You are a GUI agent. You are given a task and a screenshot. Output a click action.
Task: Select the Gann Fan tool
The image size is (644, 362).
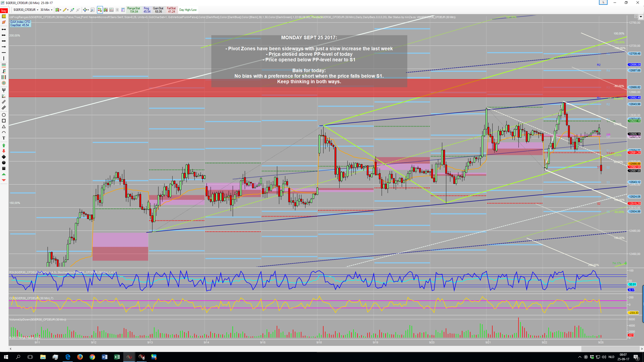click(x=4, y=96)
